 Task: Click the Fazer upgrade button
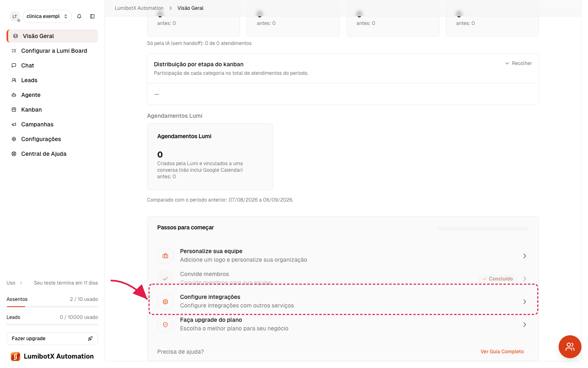(x=52, y=339)
